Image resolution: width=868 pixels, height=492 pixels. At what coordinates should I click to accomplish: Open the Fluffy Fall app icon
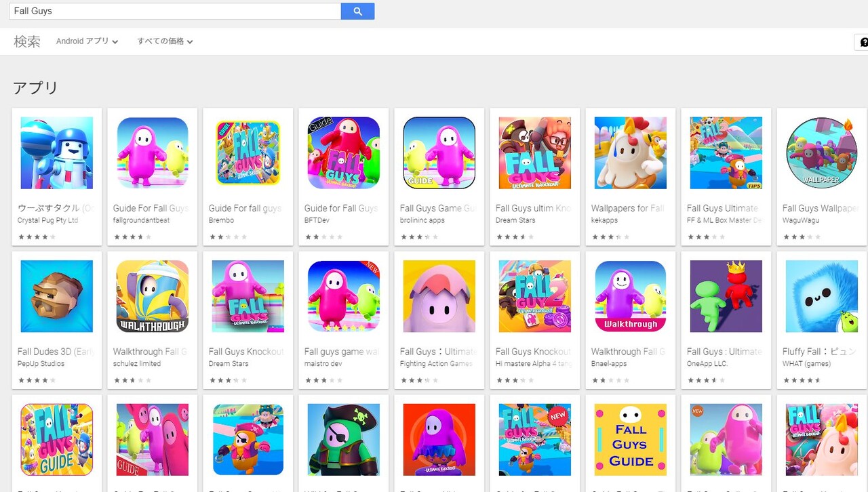pos(821,296)
